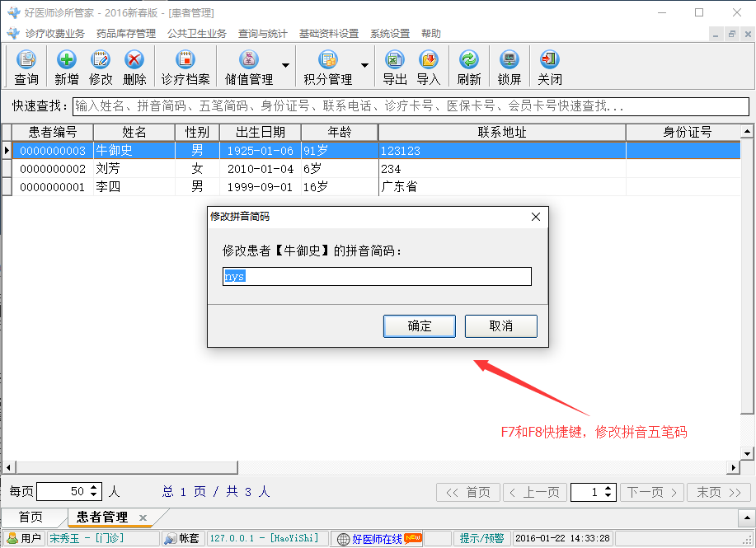756x548 pixels.
Task: Go to 首页 first page button
Action: pyautogui.click(x=468, y=492)
